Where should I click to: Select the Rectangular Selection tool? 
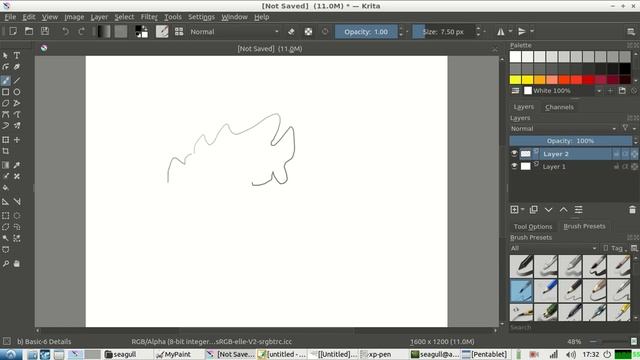5,216
